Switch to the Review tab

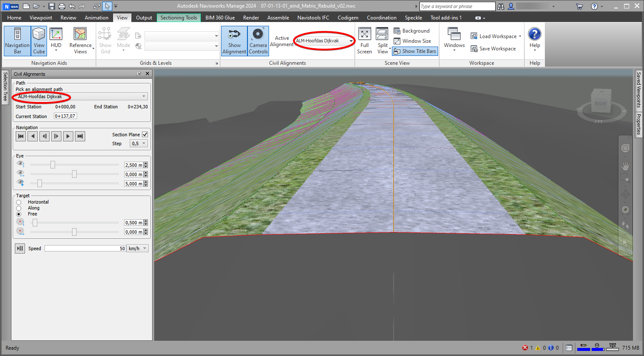click(x=68, y=18)
